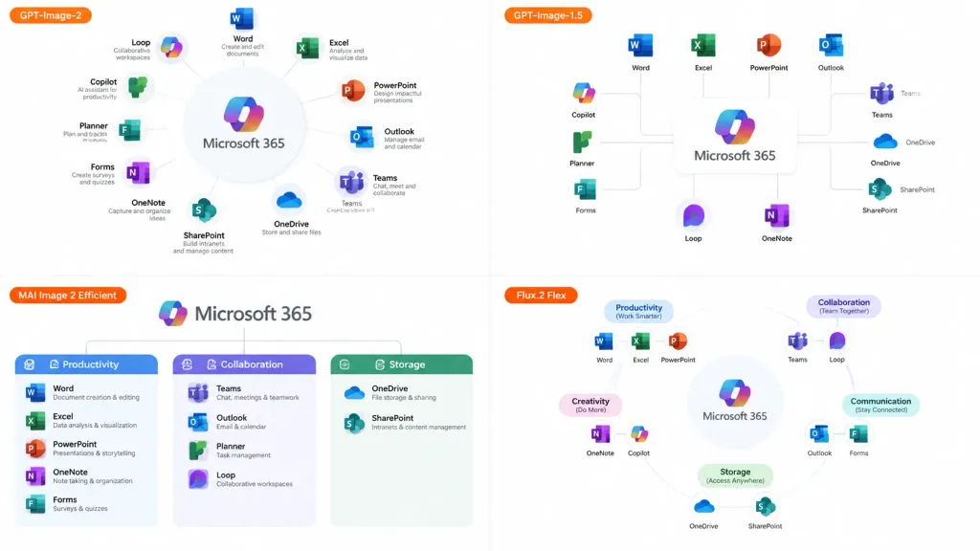The image size is (980, 551).
Task: Select the blue Productivity column header
Action: pos(86,364)
